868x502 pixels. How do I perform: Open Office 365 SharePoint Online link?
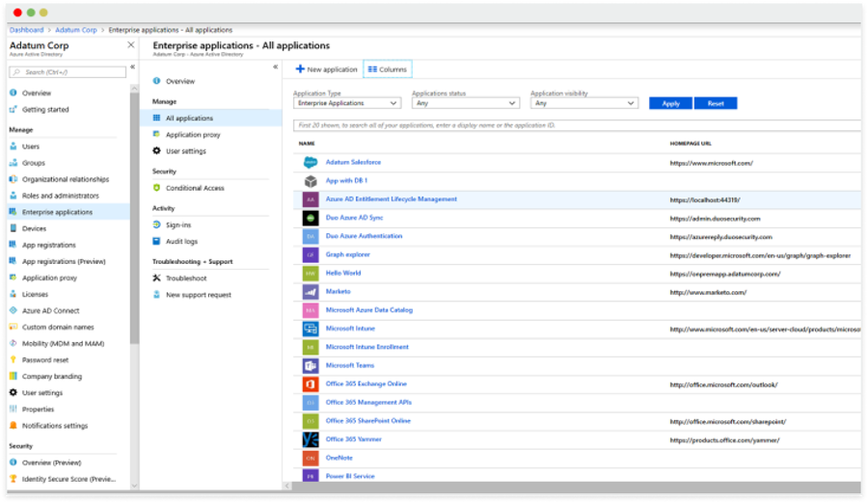[368, 421]
